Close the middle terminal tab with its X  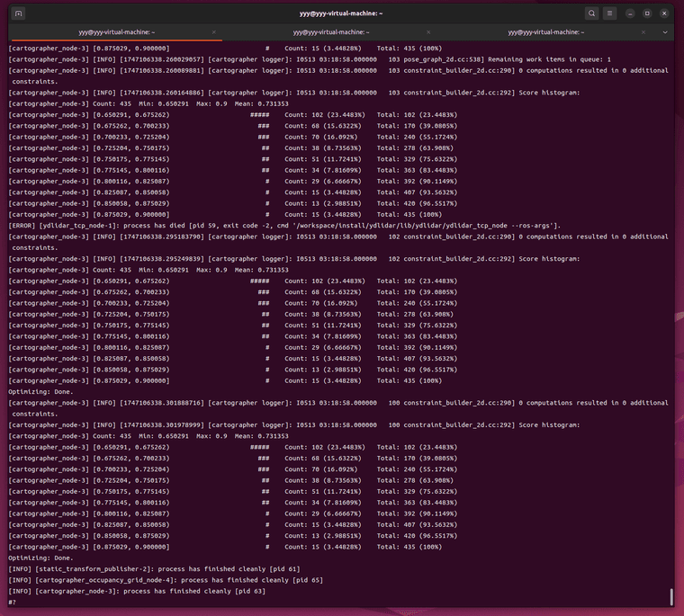(428, 32)
